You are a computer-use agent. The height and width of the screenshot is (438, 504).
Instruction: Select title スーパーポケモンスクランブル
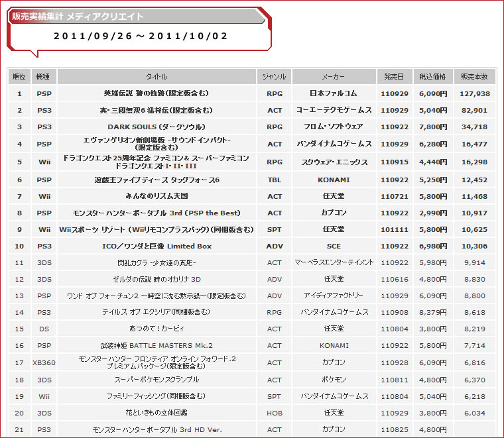click(x=157, y=380)
